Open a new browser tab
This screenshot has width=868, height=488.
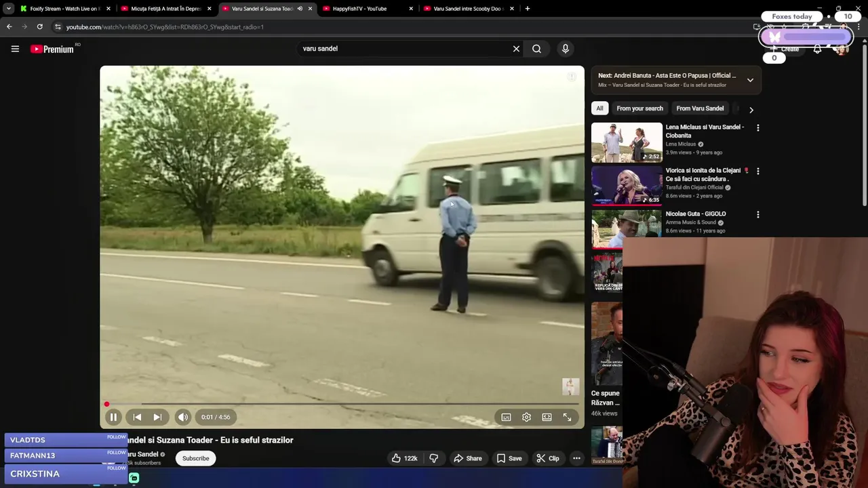pos(527,9)
